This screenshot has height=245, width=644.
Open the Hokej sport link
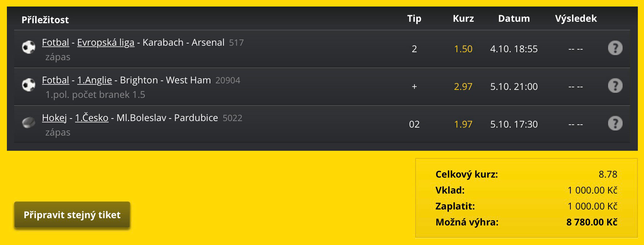coord(54,118)
